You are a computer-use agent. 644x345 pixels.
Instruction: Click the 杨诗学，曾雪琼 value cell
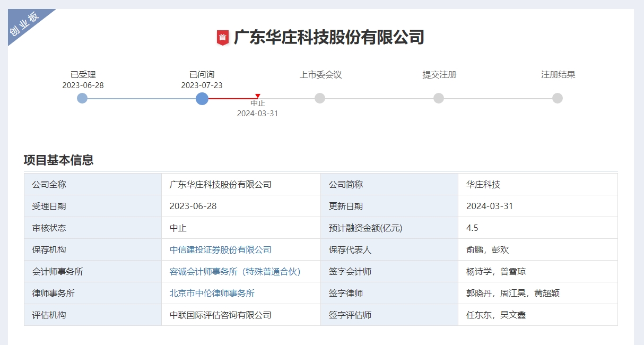[x=538, y=271]
